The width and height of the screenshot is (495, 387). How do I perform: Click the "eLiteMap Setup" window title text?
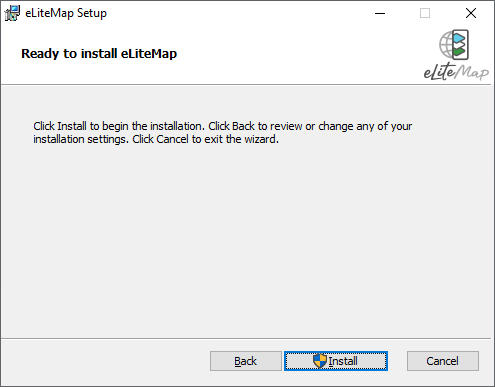click(x=66, y=13)
